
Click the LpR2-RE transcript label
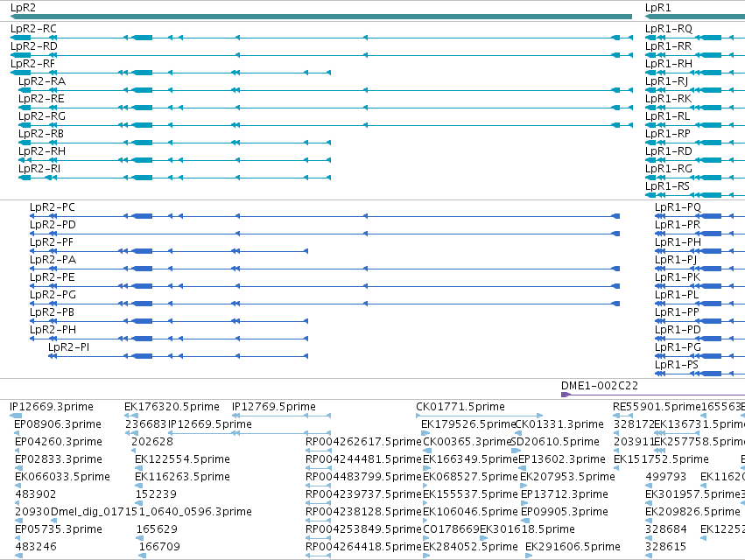(41, 99)
